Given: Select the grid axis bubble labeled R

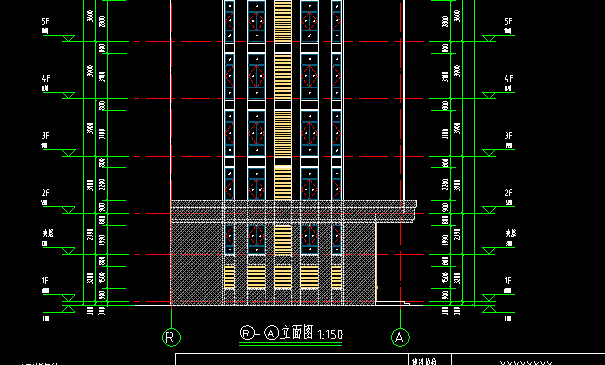Looking at the screenshot, I should [171, 337].
